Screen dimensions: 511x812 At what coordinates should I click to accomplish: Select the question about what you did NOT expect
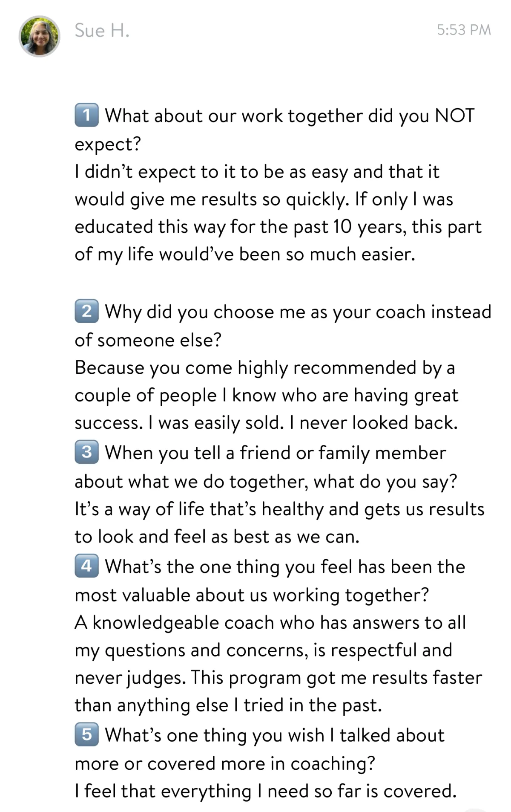click(x=275, y=129)
